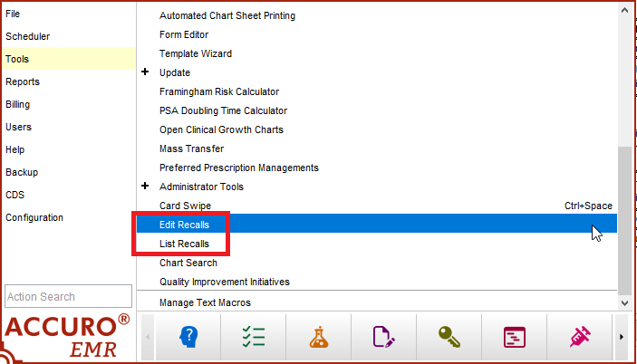Click in the Action Search field
637x364 pixels.
pyautogui.click(x=69, y=296)
